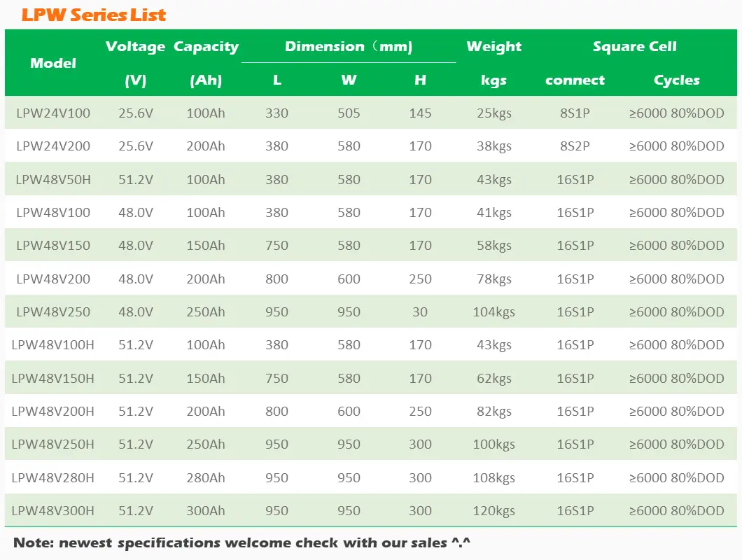Select model cell 'LPW48V300H'
The height and width of the screenshot is (560, 742).
[x=53, y=511]
